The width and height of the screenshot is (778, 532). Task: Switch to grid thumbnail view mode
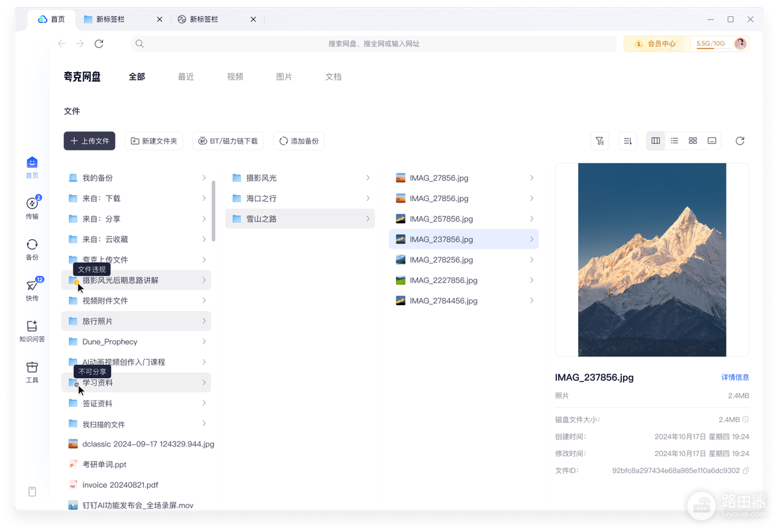coord(692,141)
